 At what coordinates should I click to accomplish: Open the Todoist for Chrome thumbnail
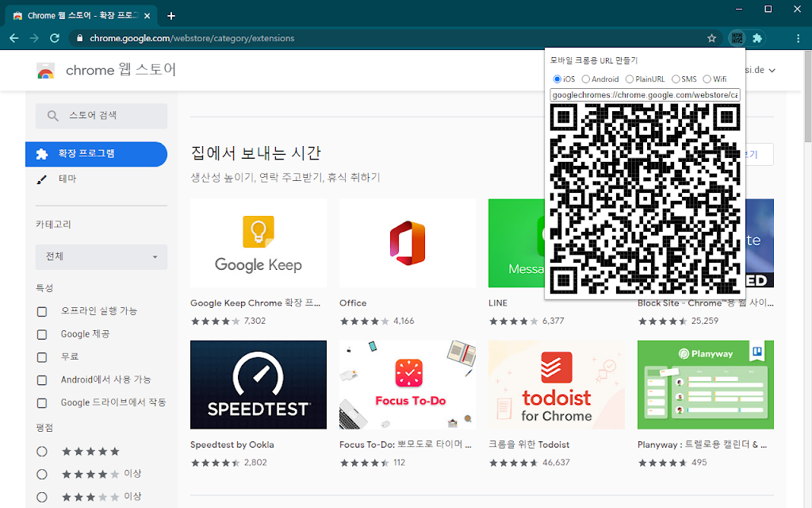click(x=557, y=385)
